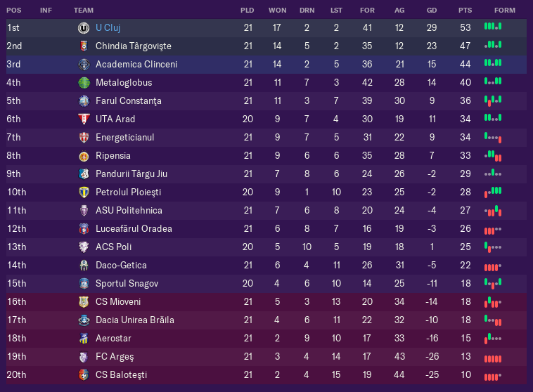
Task: Click U Cluj form indicator bars
Action: 493,26
